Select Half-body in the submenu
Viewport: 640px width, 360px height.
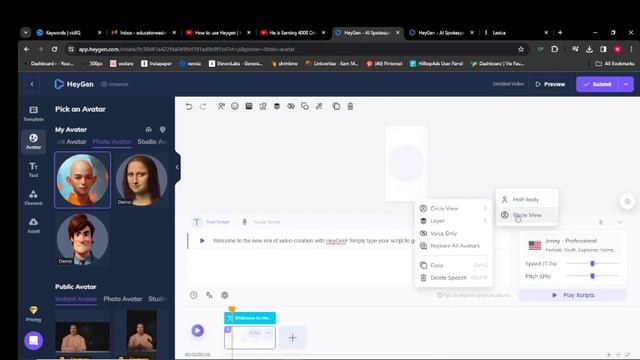527,199
